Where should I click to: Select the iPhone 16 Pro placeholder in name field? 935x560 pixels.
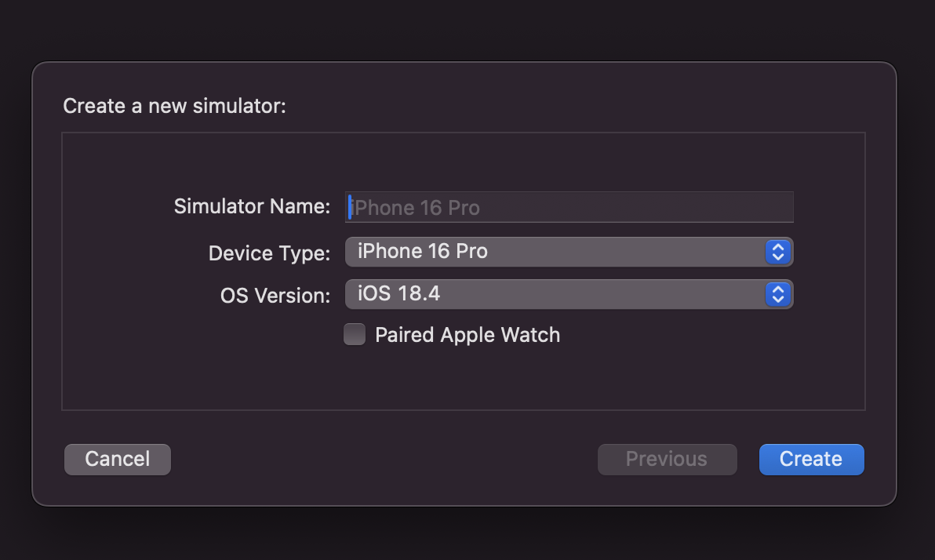pyautogui.click(x=415, y=208)
